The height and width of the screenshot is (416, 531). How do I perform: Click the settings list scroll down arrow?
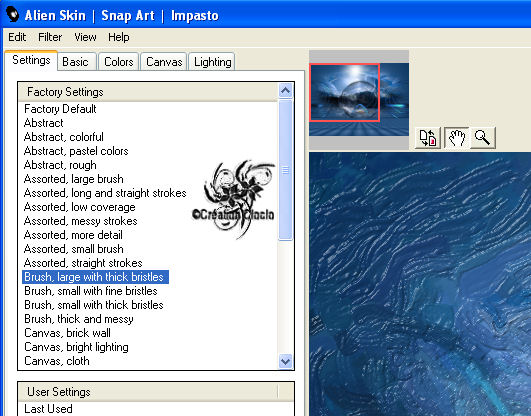coord(285,361)
